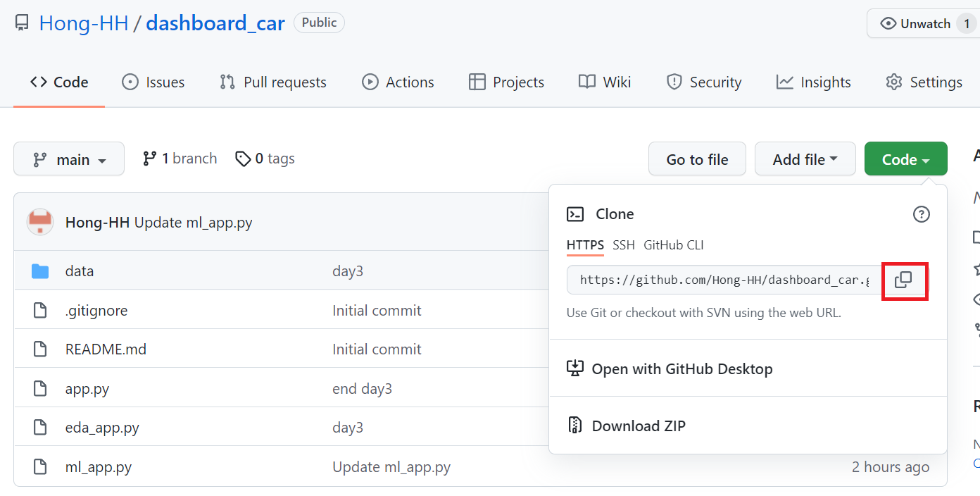980x496 pixels.
Task: Click Hong-HH author name in commit header
Action: point(97,223)
